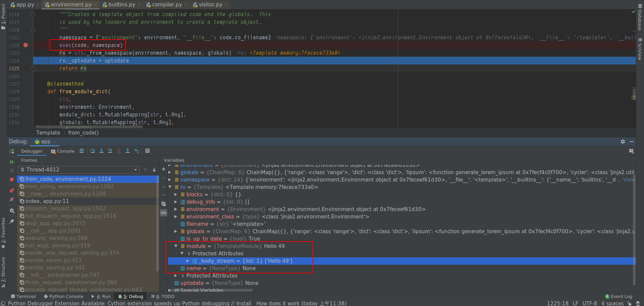Toggle the breakpoint on line 1222

(26, 45)
